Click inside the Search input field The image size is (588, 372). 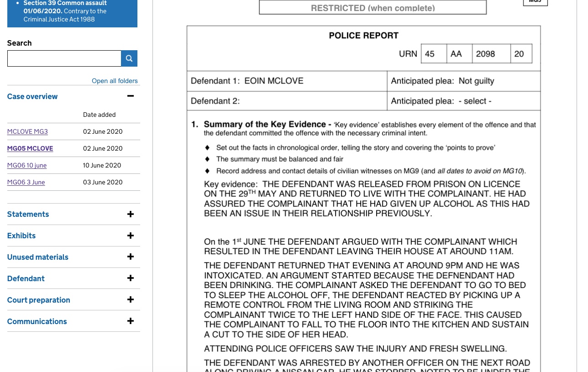click(x=64, y=58)
